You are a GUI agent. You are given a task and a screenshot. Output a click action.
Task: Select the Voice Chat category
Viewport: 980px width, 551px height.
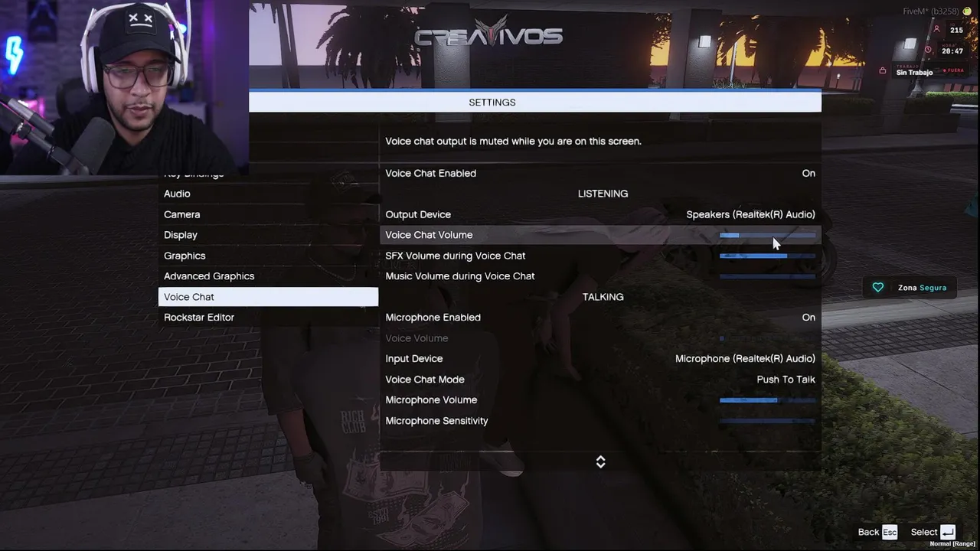pyautogui.click(x=268, y=297)
